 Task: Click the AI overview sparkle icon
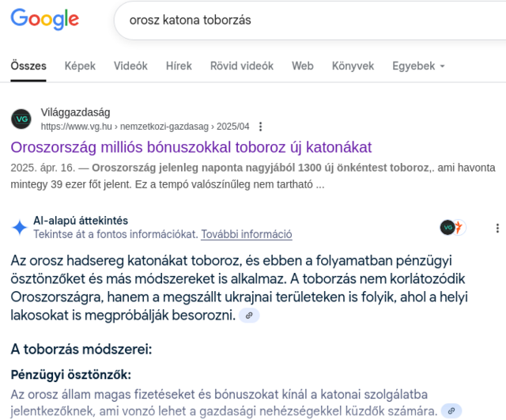(x=19, y=227)
